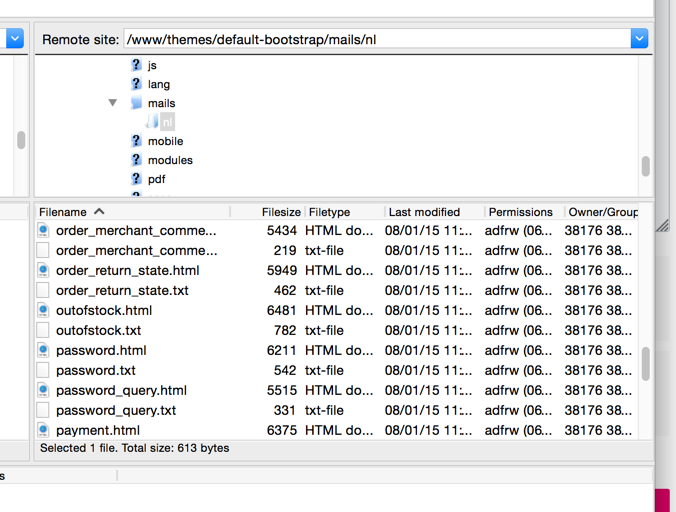Select password_query.html in file list
The image size is (676, 512).
pos(121,390)
